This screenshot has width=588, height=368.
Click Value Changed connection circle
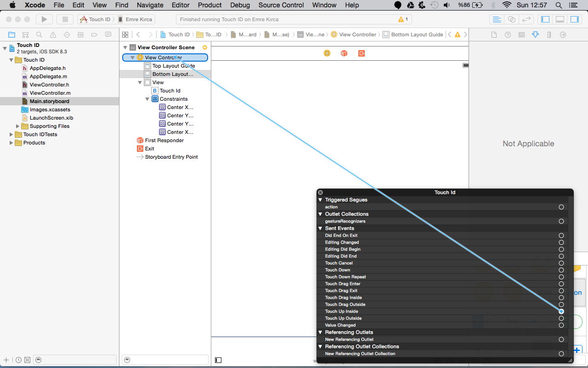click(561, 325)
